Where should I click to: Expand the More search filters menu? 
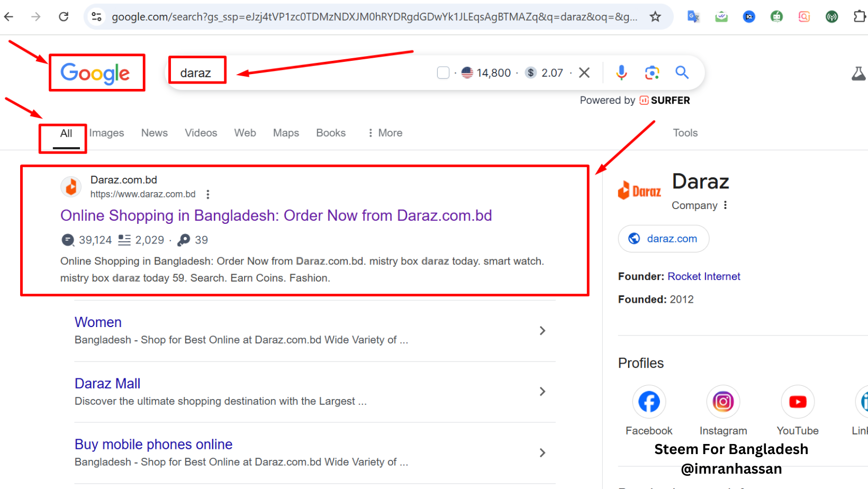pyautogui.click(x=385, y=133)
